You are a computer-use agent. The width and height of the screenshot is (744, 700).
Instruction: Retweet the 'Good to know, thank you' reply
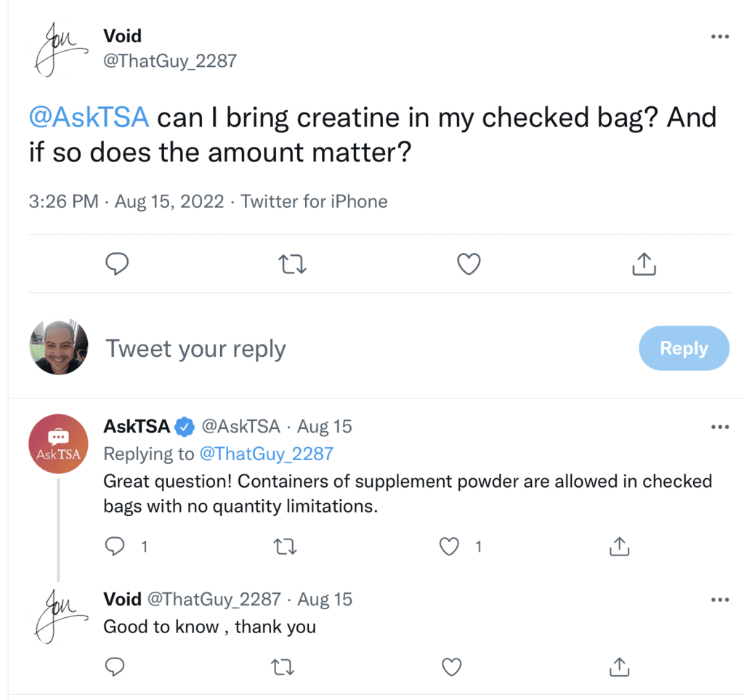[x=283, y=667]
